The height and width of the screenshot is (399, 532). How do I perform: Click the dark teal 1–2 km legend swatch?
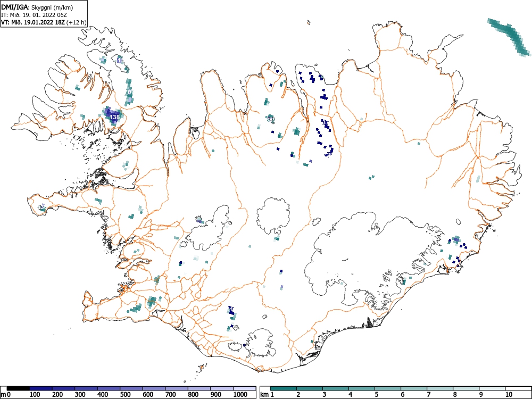[x=284, y=388]
